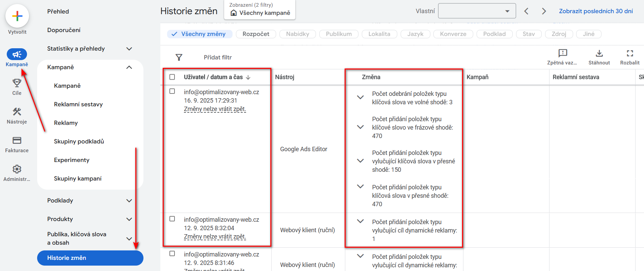The image size is (644, 271).
Task: Click the Přidat filtr field
Action: pyautogui.click(x=218, y=57)
